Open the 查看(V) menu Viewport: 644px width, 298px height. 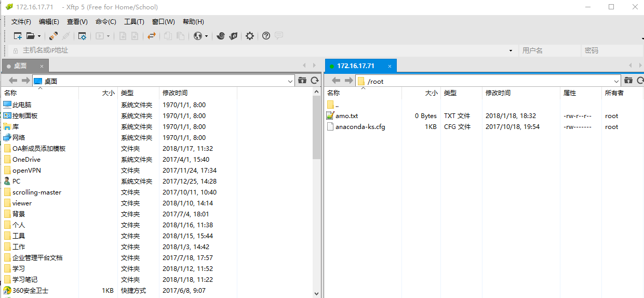tap(77, 21)
